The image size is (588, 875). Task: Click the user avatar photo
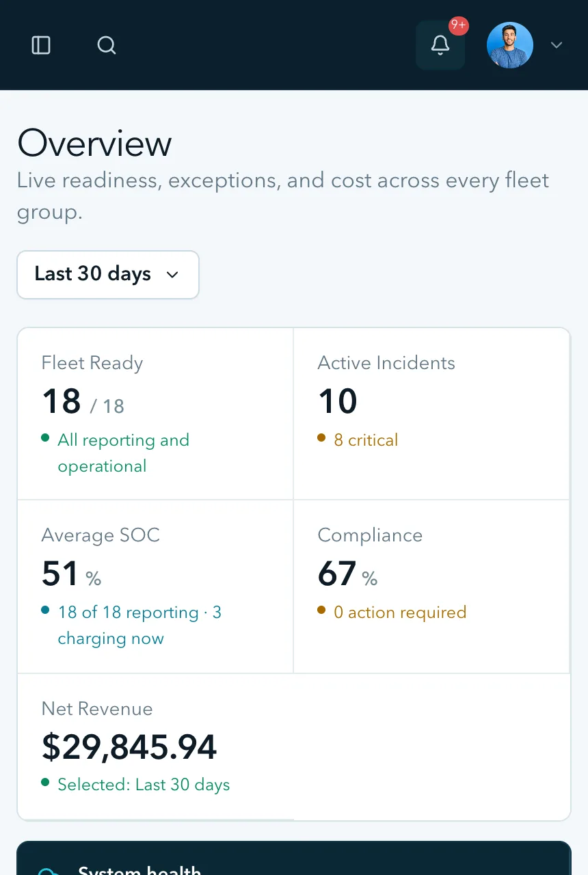point(510,45)
